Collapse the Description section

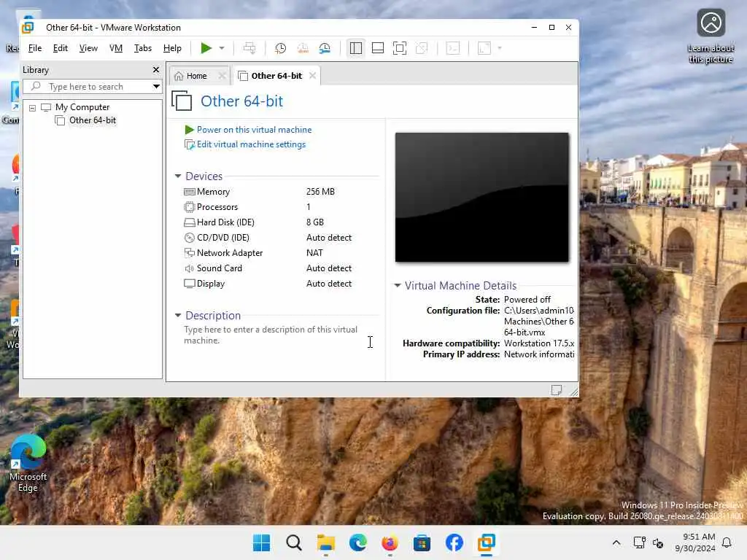tap(178, 315)
